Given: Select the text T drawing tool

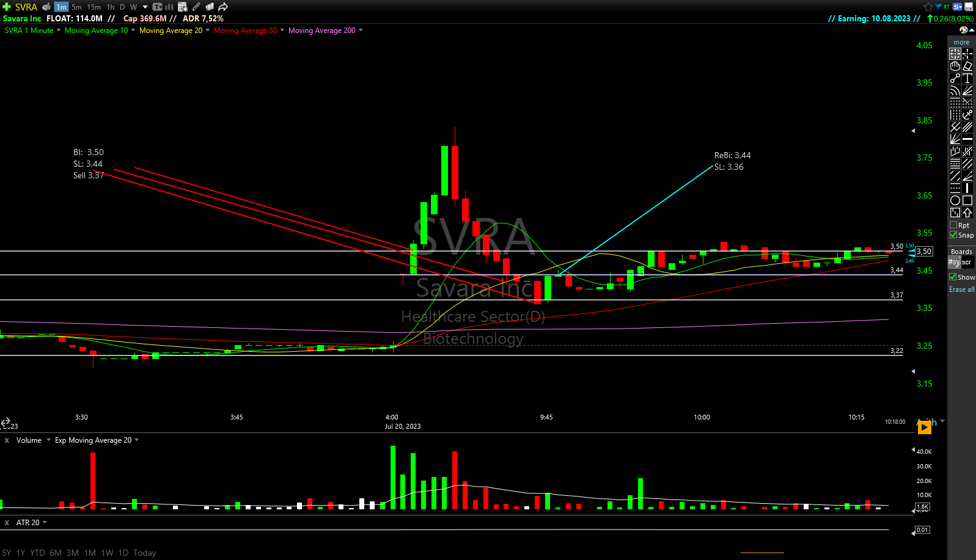Looking at the screenshot, I should [967, 78].
